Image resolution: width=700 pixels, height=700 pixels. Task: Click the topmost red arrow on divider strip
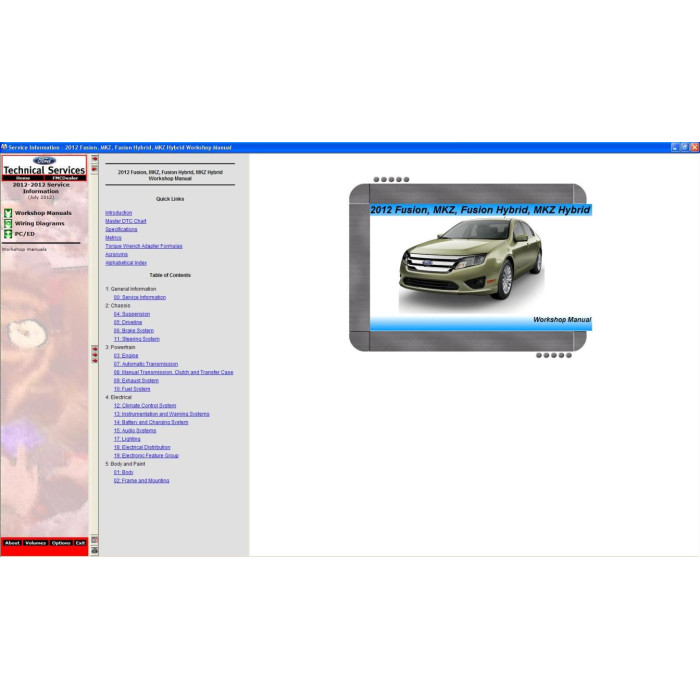pyautogui.click(x=95, y=158)
